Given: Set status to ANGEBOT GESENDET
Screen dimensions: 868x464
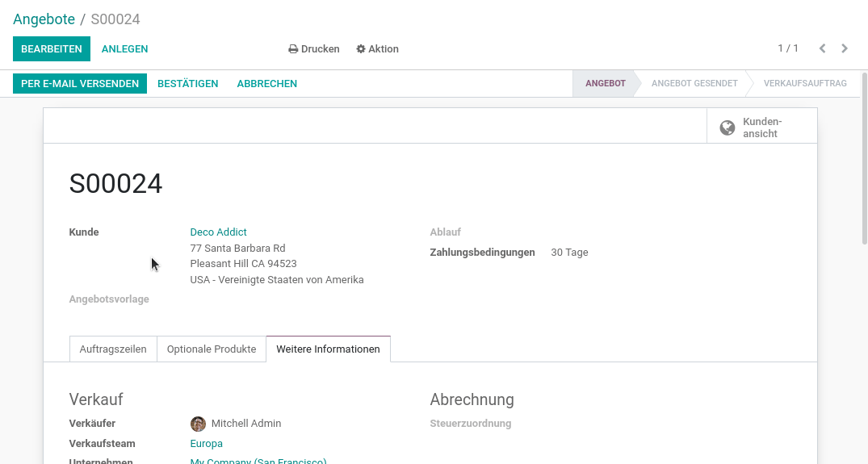Looking at the screenshot, I should click(x=694, y=83).
